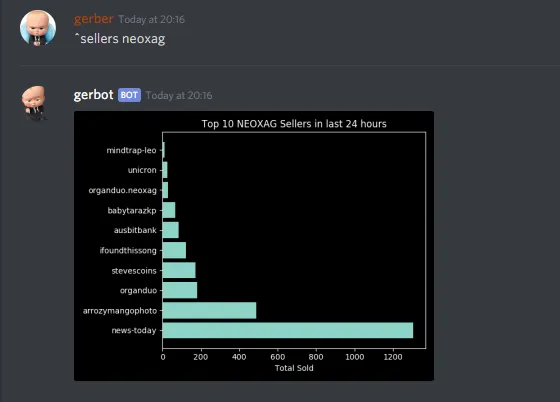Image resolution: width=560 pixels, height=402 pixels.
Task: Click the 800 axis tick label
Action: pos(316,357)
